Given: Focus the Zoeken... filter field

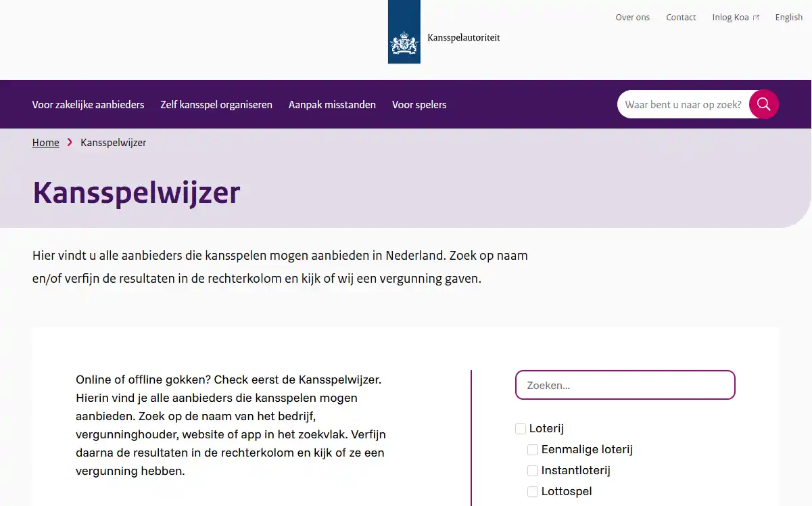Looking at the screenshot, I should click(x=625, y=385).
